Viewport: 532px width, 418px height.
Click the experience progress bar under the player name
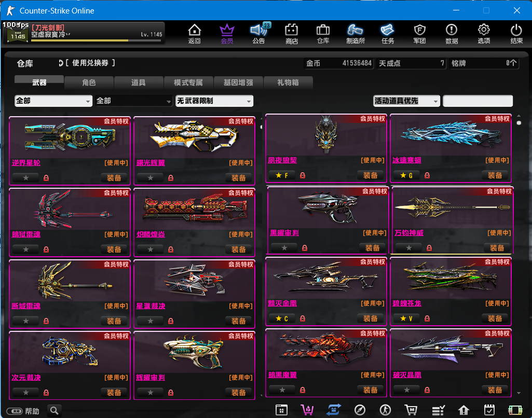[96, 40]
